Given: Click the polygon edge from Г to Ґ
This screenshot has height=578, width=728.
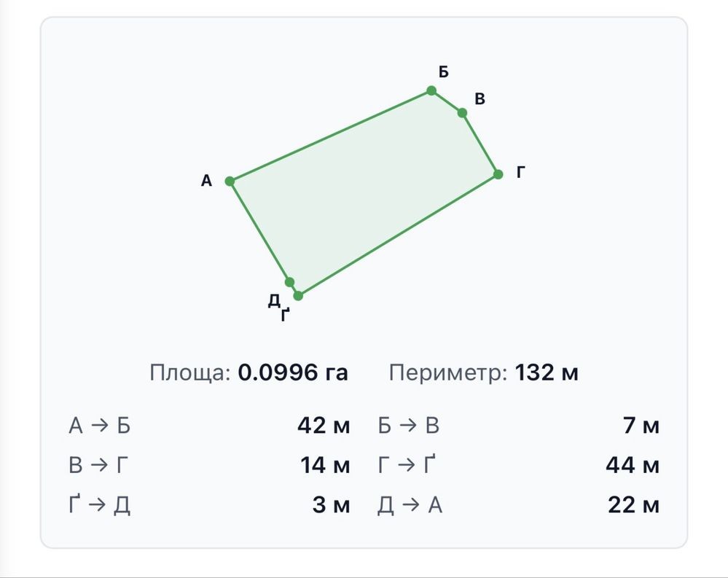Looking at the screenshot, I should 398,235.
